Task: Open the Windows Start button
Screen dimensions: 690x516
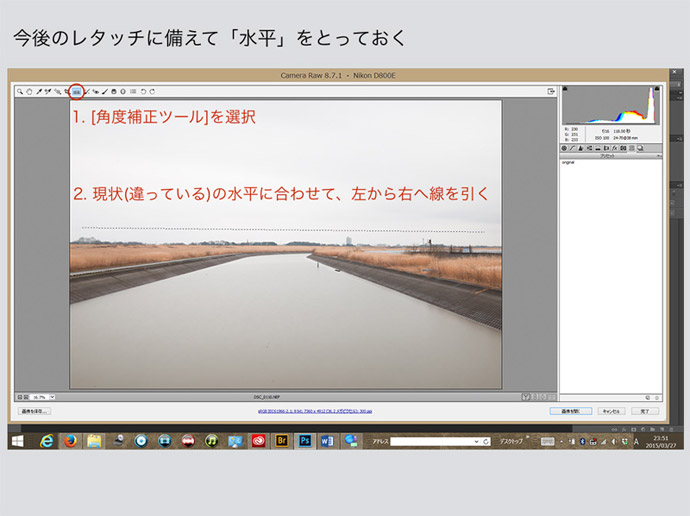Action: pyautogui.click(x=18, y=441)
